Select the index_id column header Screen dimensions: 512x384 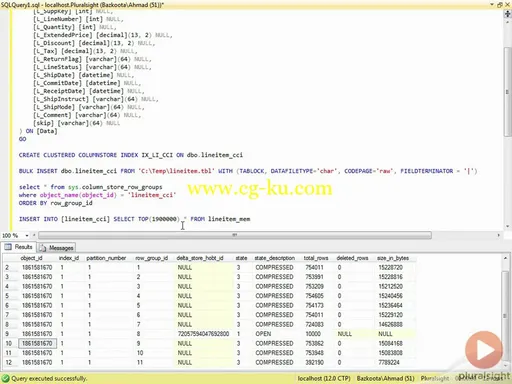tap(70, 258)
